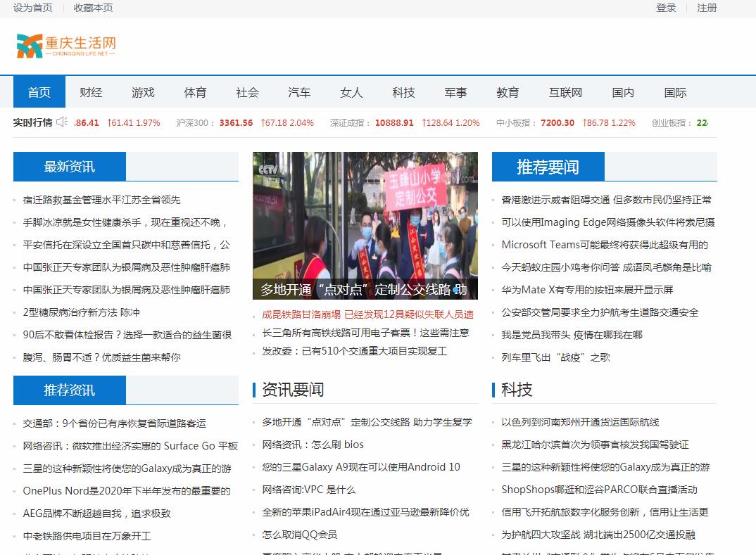Go to the 互联网 section
This screenshot has height=555, width=756.
click(x=565, y=92)
